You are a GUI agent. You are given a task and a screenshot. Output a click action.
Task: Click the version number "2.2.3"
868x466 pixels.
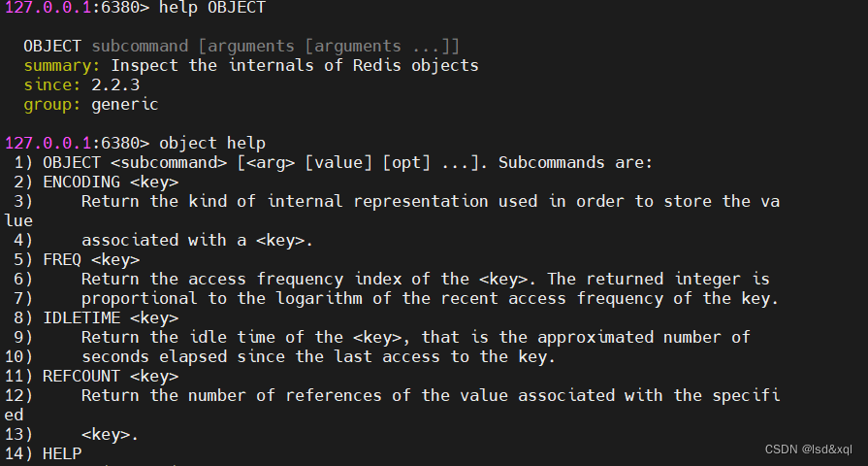129,85
